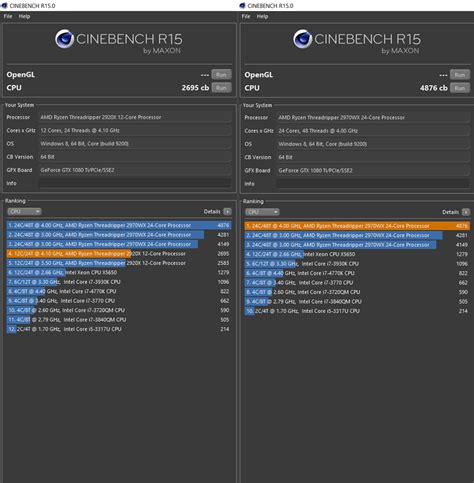Select rank 4 Xeon X5650 row in right window

click(357, 254)
